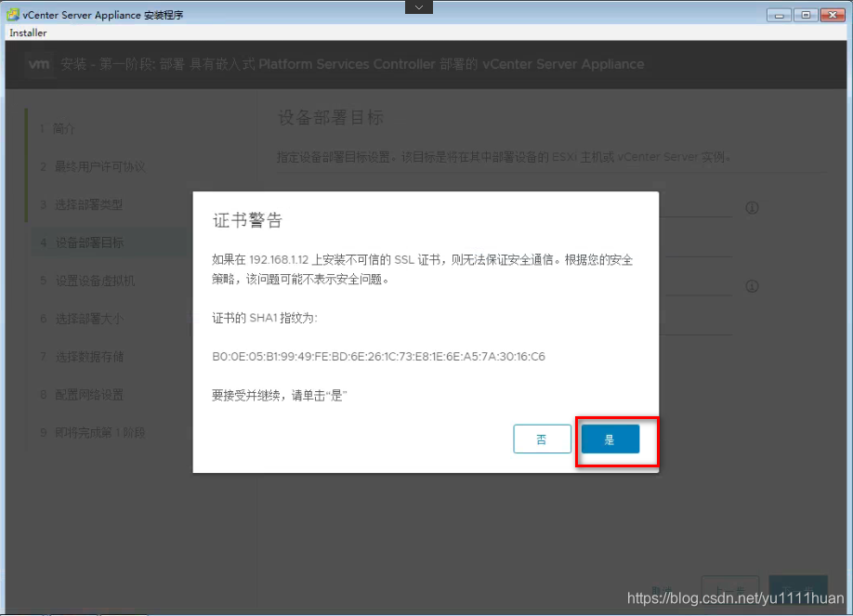The height and width of the screenshot is (616, 853).
Task: Select step 1 简介 in the sidebar
Action: (57, 129)
